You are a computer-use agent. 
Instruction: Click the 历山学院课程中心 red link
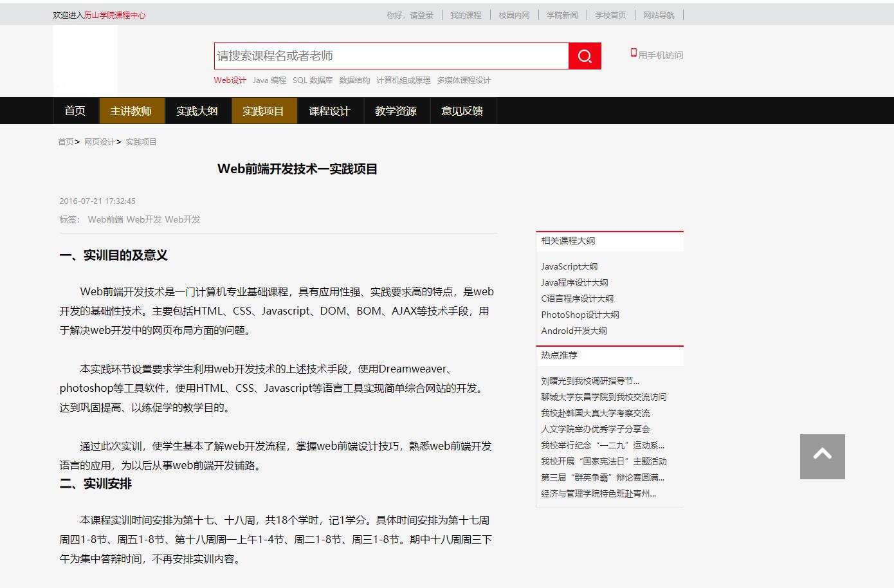(x=115, y=15)
